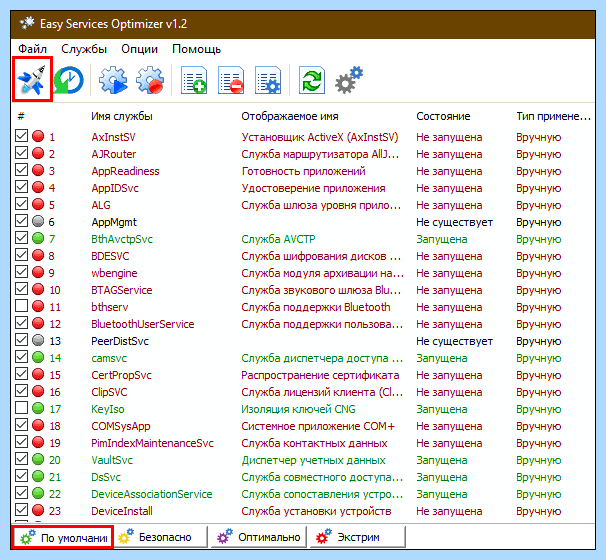Click the start service gear icon
Image resolution: width=606 pixels, height=560 pixels.
tap(113, 80)
